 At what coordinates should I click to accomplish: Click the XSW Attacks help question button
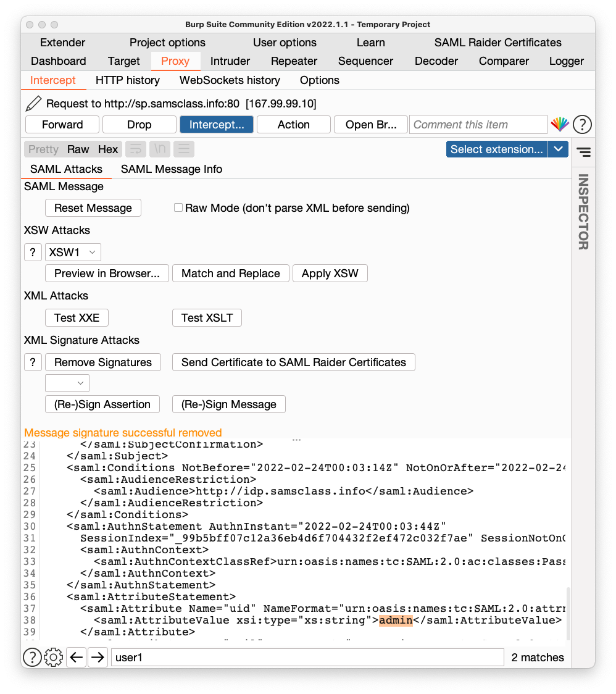coord(33,253)
